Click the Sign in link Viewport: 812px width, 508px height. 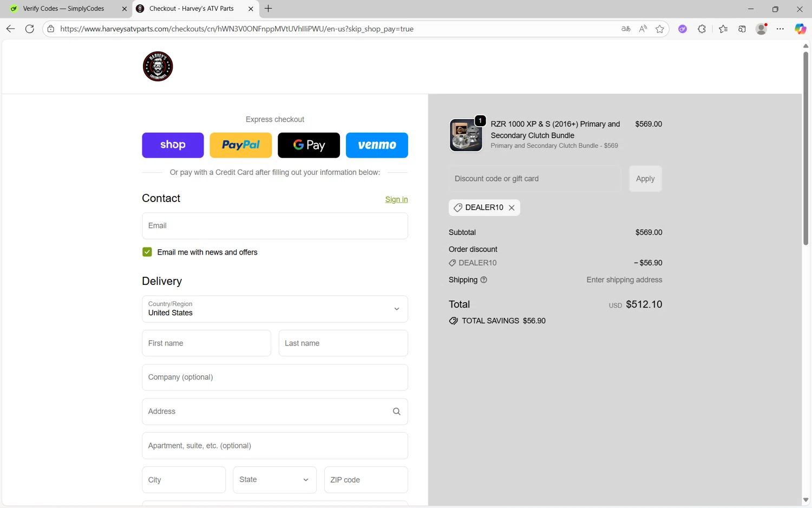396,199
